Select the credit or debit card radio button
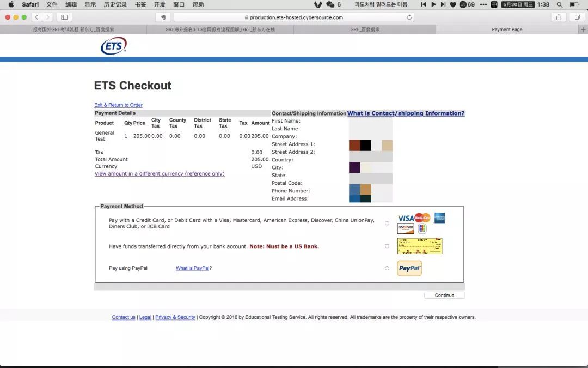The height and width of the screenshot is (368, 588). pyautogui.click(x=387, y=224)
